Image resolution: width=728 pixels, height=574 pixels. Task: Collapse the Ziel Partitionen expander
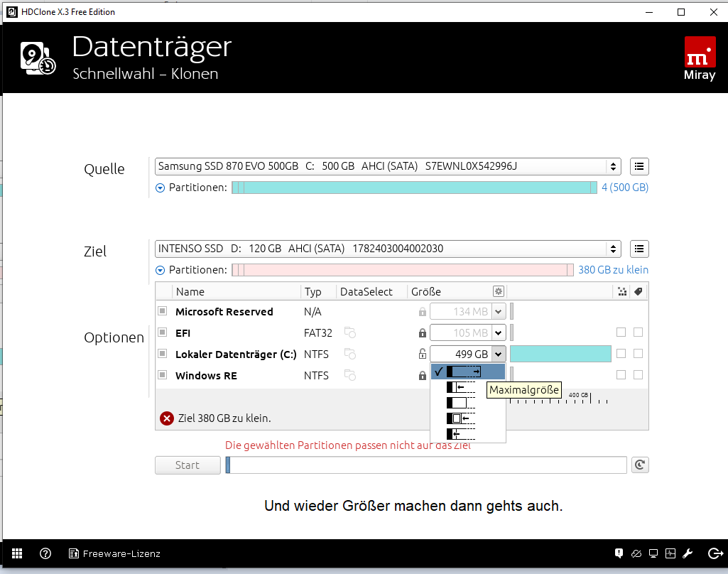point(161,270)
